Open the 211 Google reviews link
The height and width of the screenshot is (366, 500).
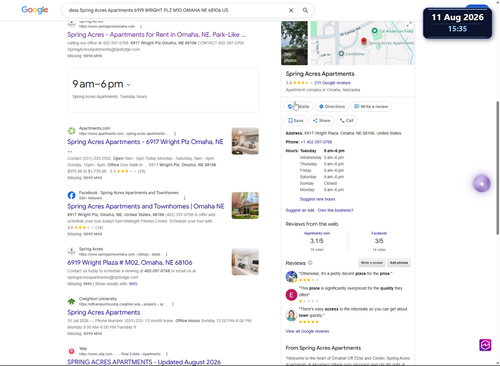tap(332, 83)
